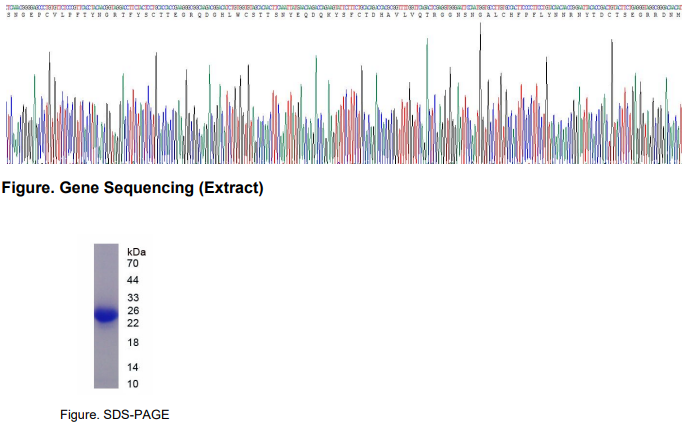Screen dimensions: 686x424
Task: Click the gel lane bottom below the band
Action: pyautogui.click(x=106, y=370)
